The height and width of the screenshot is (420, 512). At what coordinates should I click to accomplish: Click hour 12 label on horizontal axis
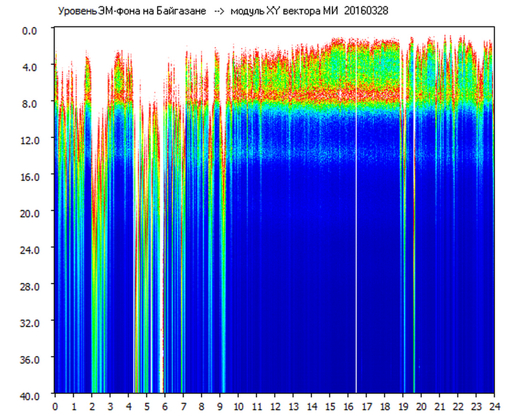[275, 406]
